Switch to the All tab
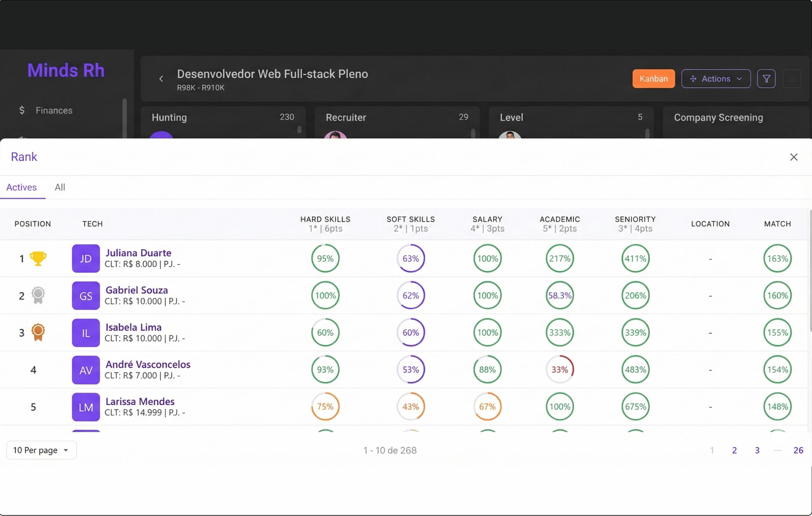Image resolution: width=812 pixels, height=516 pixels. (x=60, y=187)
